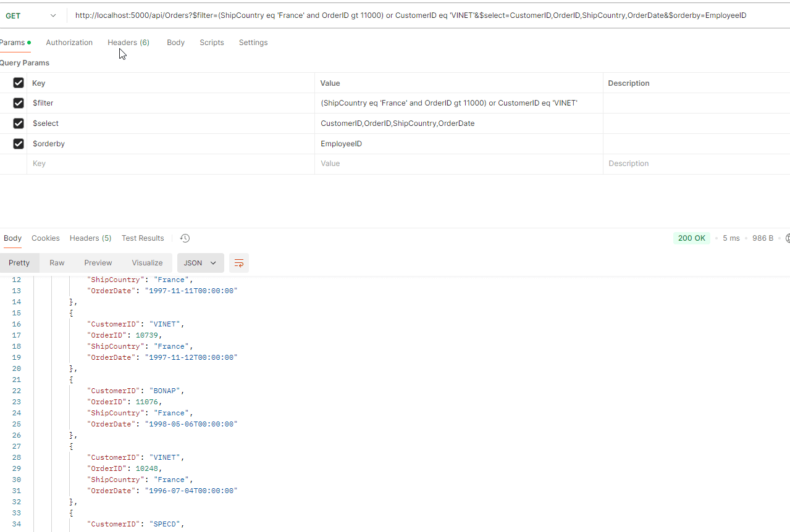Click the 200 OK status badge
The height and width of the screenshot is (532, 790).
coord(691,238)
